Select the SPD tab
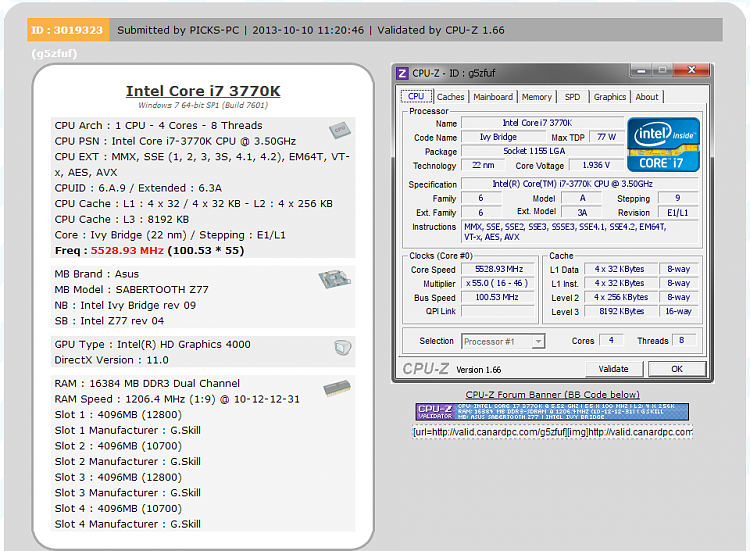Screen dimensions: 750x551 [572, 97]
